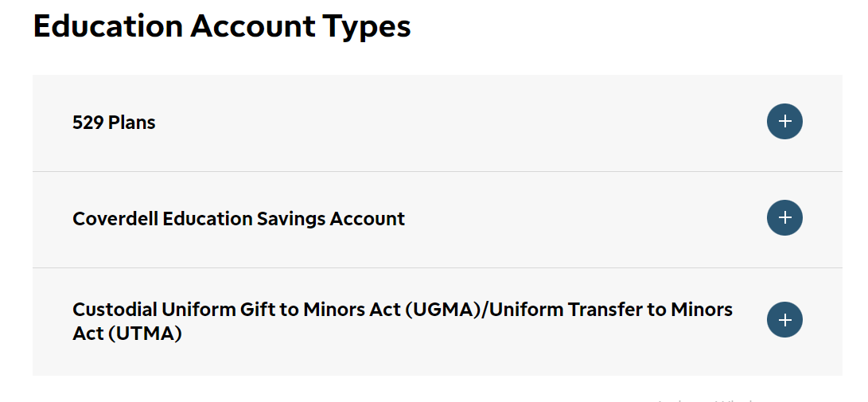868x402 pixels.
Task: Click the word "Account" in the Coverdell row title
Action: (368, 219)
